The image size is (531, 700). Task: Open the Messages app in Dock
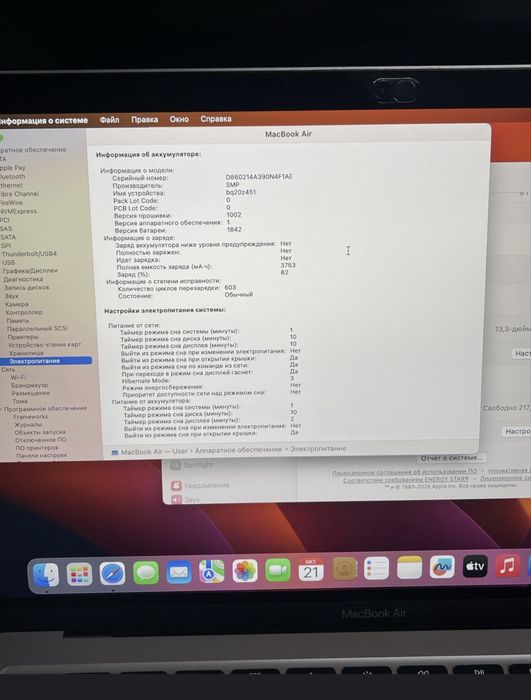[146, 572]
